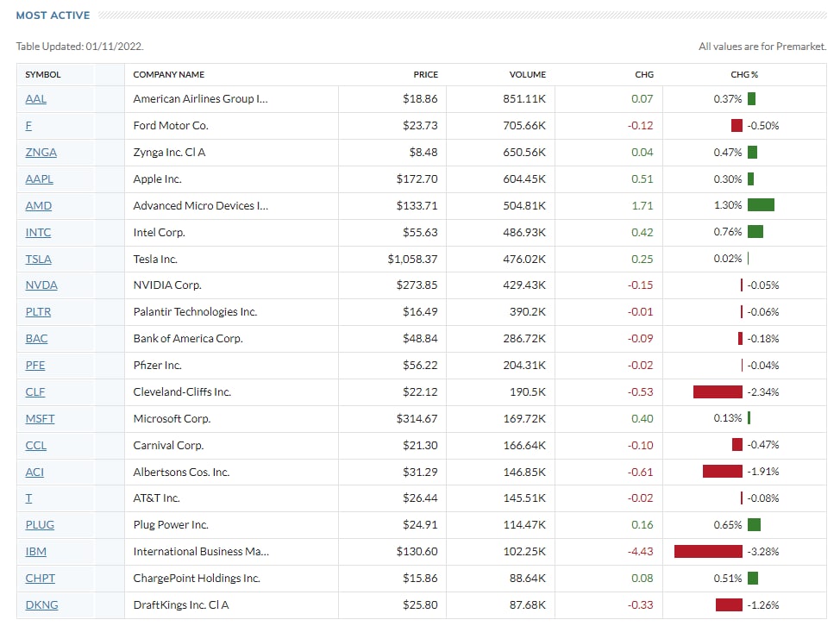Click Microsoft price $314.67
The height and width of the screenshot is (626, 840).
tap(417, 419)
